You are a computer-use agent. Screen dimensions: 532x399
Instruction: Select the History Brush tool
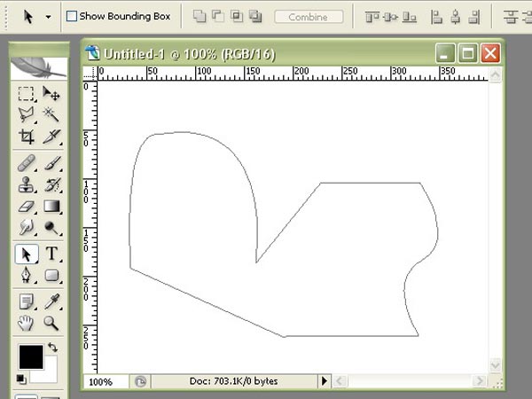[51, 185]
